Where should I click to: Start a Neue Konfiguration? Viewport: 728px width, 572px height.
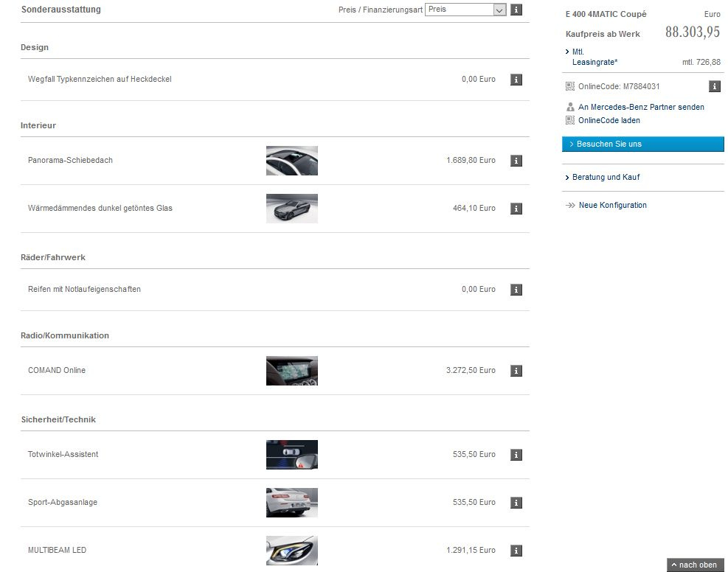point(612,206)
